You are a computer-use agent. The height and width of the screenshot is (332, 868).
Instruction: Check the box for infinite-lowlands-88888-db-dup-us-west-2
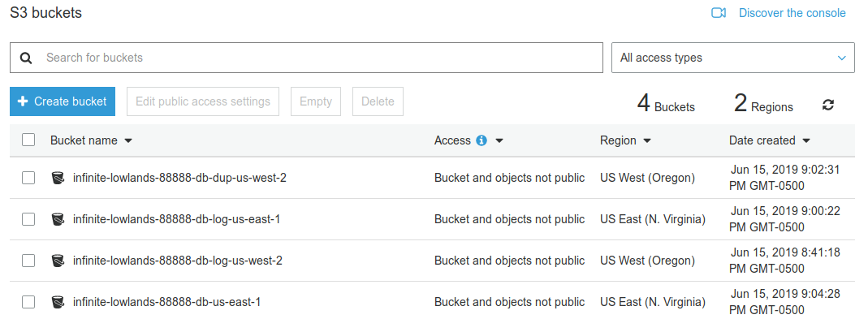point(28,178)
